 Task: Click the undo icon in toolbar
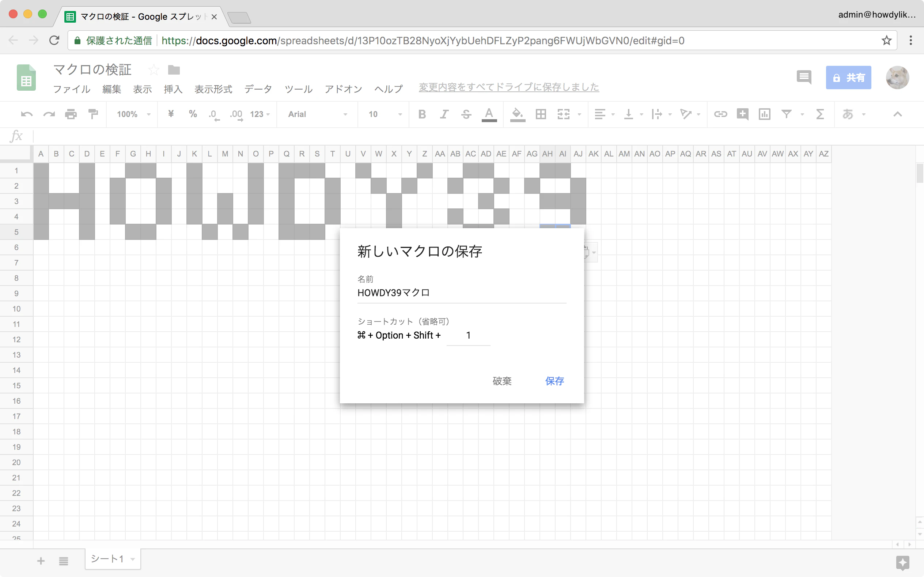pyautogui.click(x=27, y=114)
